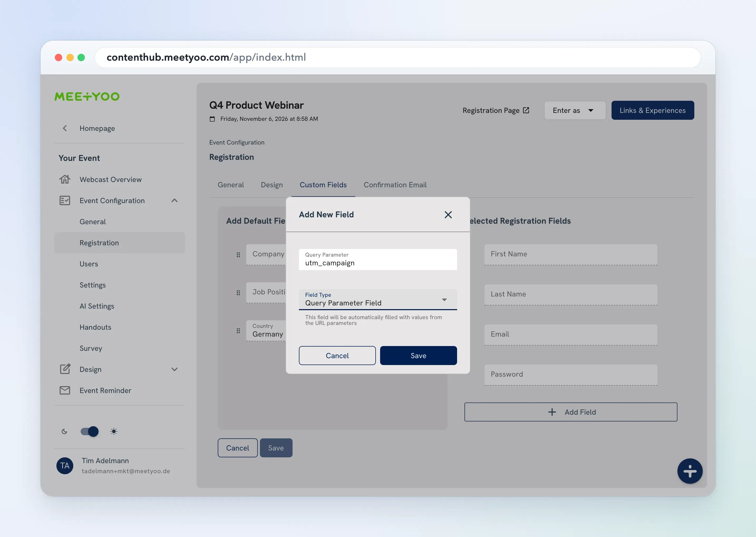Click the round floating plus button

[690, 471]
